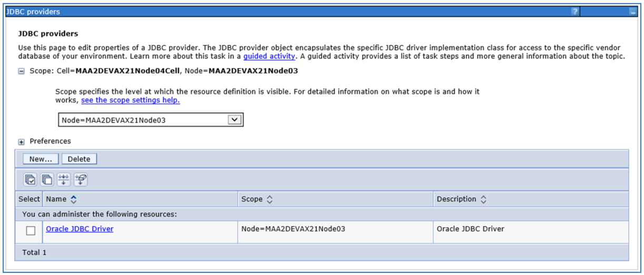Click the clear filter value icon
Screen dimensions: 644x275
coord(81,180)
